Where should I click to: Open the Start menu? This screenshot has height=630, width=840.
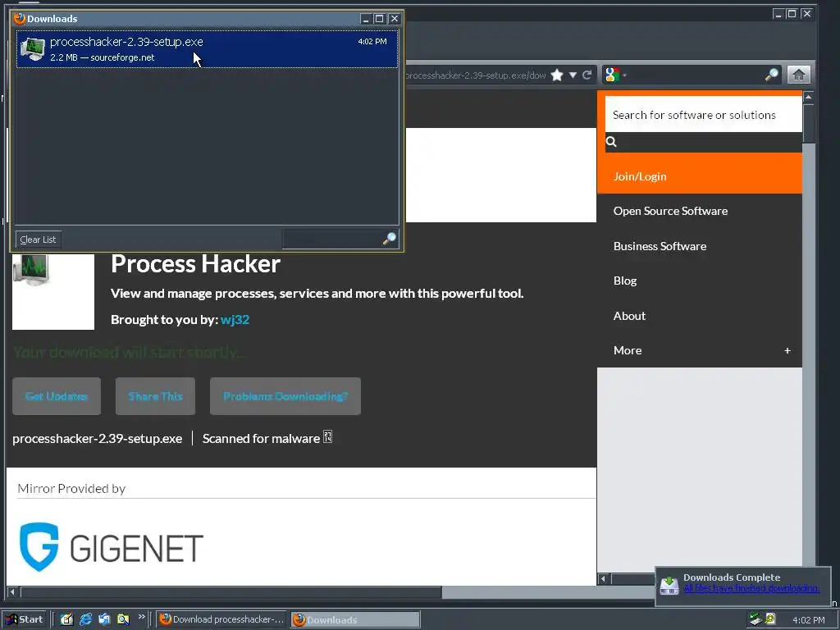tap(25, 619)
